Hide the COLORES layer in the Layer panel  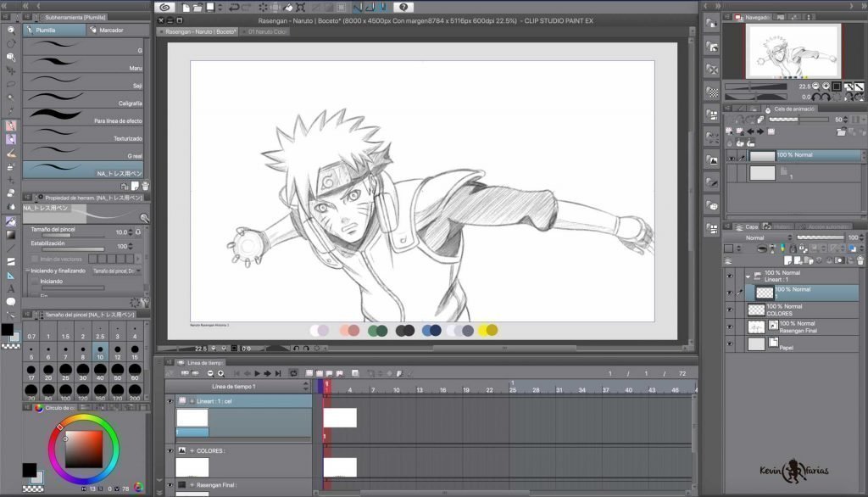coord(730,310)
